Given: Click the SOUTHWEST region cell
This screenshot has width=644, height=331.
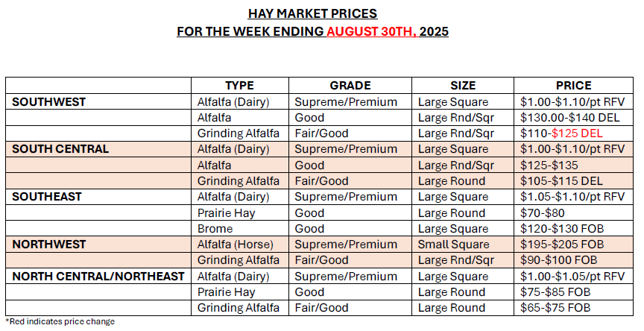Looking at the screenshot, I should (48, 101).
